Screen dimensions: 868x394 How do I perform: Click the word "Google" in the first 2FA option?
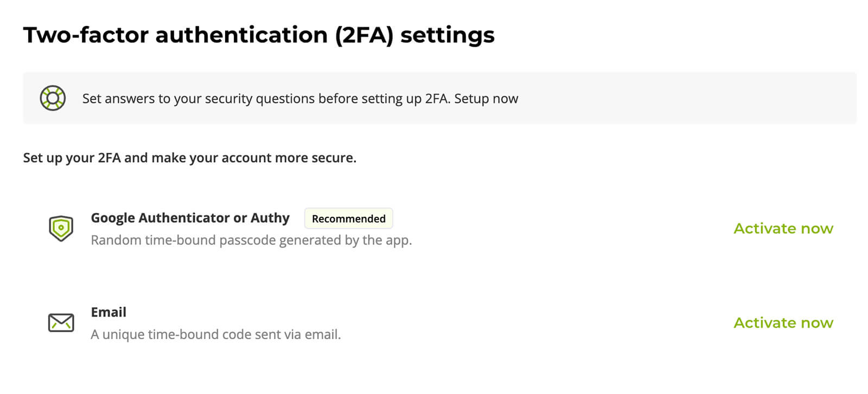click(x=113, y=218)
